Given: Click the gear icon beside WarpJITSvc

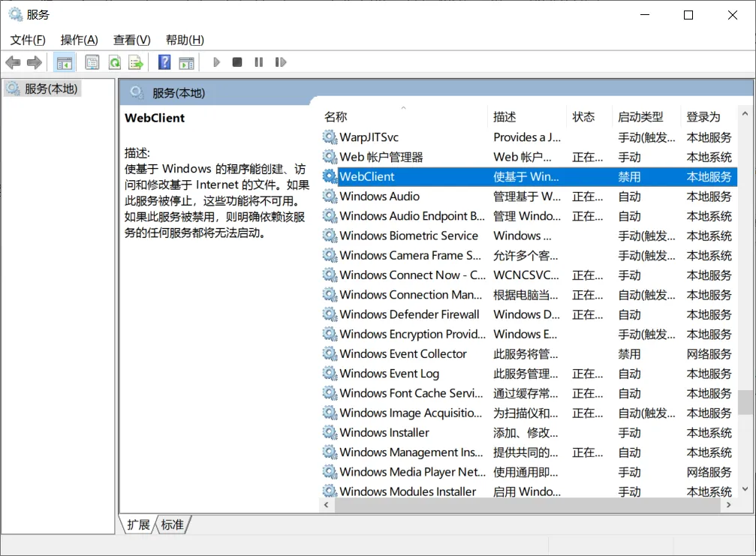Looking at the screenshot, I should [330, 137].
